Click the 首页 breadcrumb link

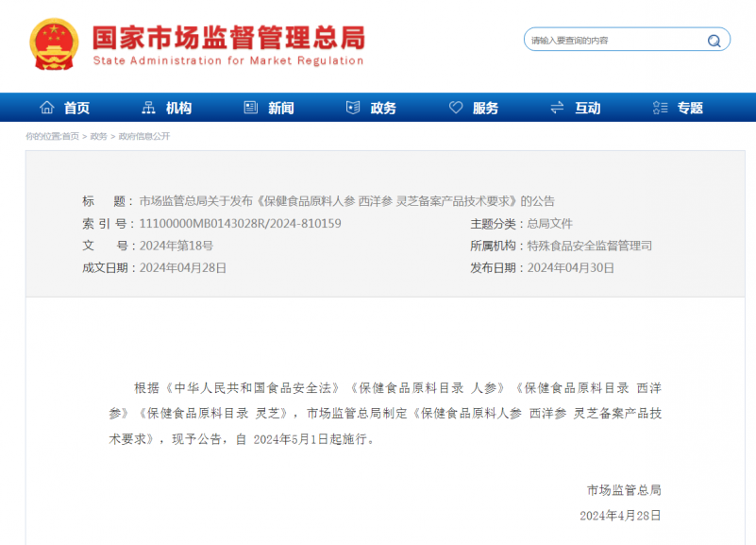click(71, 137)
